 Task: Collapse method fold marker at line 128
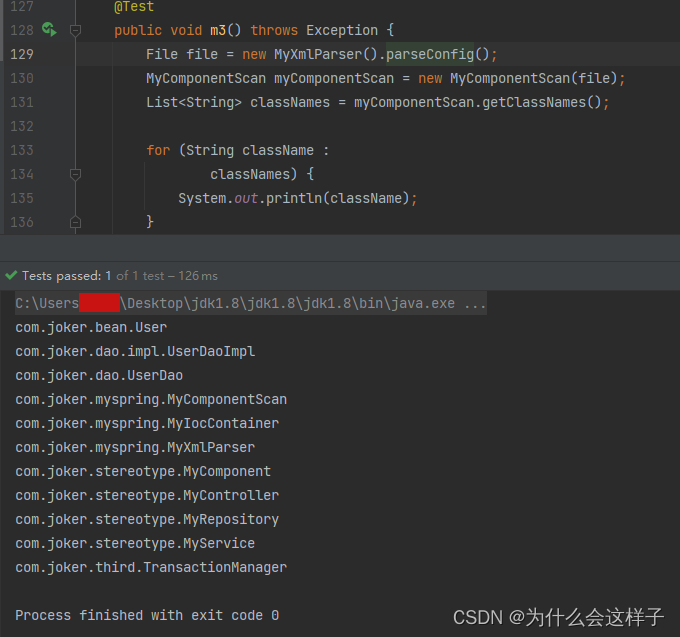click(75, 30)
